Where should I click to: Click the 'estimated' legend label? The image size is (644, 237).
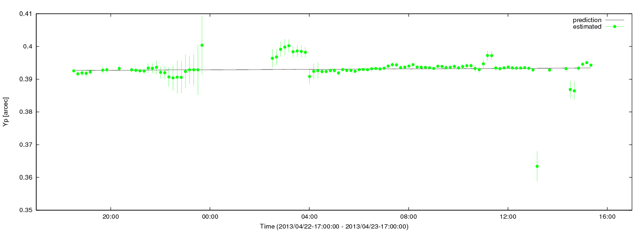pyautogui.click(x=587, y=27)
